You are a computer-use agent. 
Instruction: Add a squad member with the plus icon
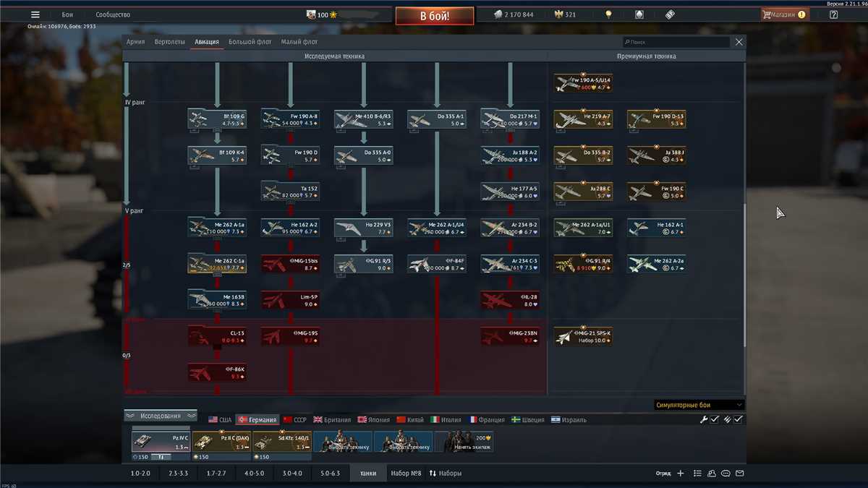click(x=680, y=474)
